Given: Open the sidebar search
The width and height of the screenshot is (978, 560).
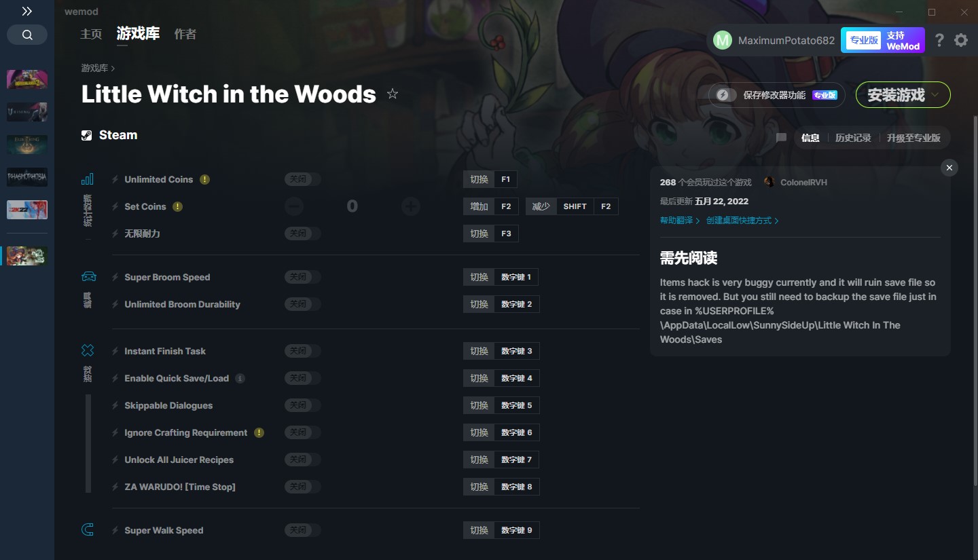Looking at the screenshot, I should point(27,35).
